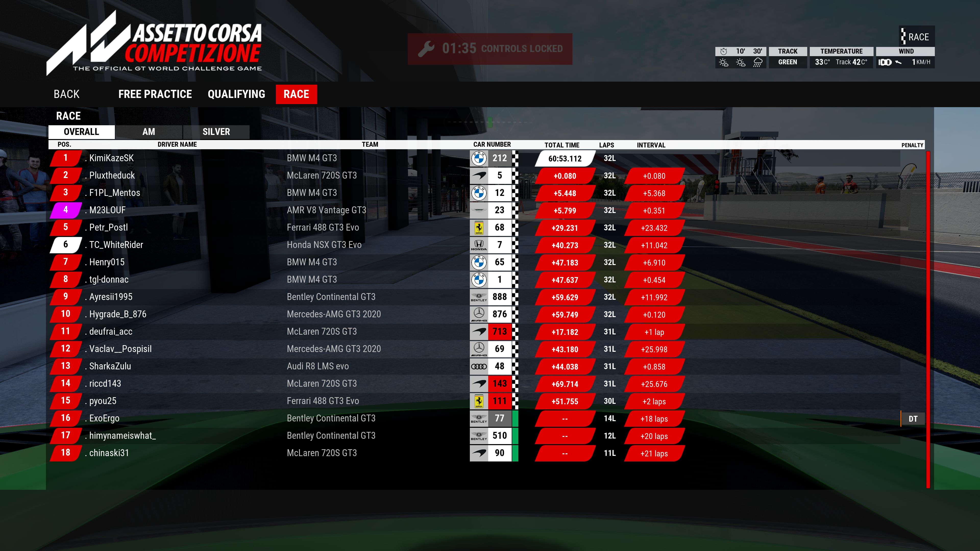Select the AM class filter tab
The height and width of the screenshot is (551, 980).
[149, 132]
